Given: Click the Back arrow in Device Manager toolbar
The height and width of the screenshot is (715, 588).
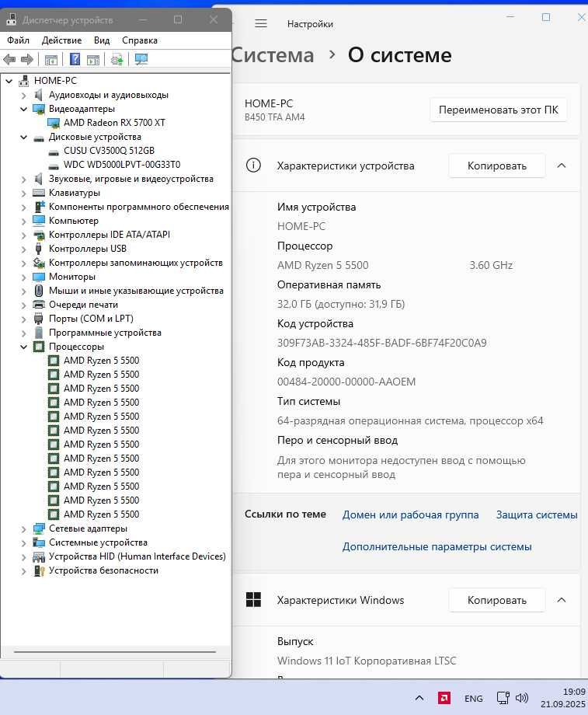Looking at the screenshot, I should click(x=9, y=59).
